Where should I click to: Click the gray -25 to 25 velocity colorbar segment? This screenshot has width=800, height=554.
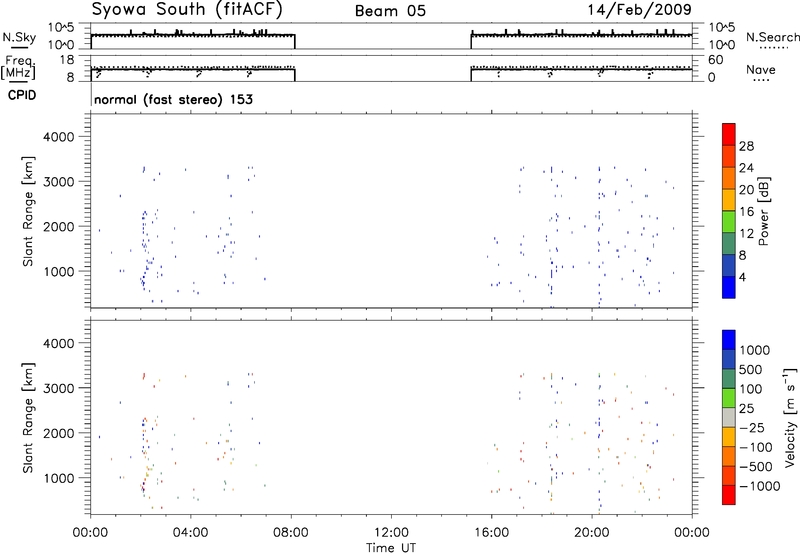[x=729, y=417]
